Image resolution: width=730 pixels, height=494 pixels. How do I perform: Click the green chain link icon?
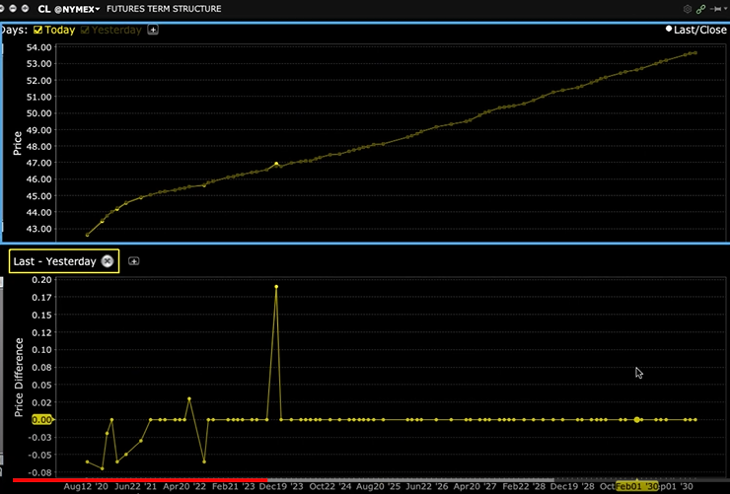point(701,9)
